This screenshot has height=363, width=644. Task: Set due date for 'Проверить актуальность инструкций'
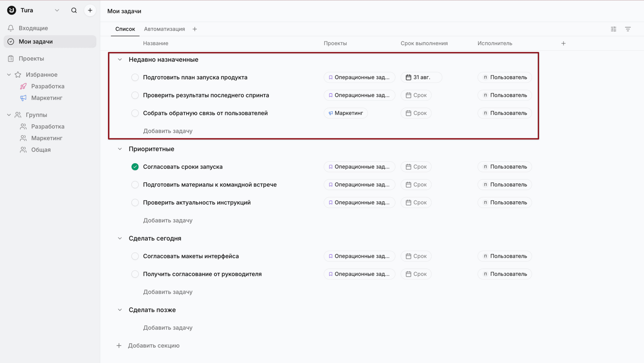point(416,203)
